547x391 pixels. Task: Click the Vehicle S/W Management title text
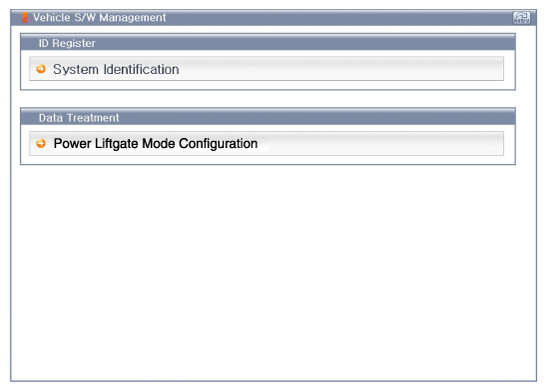click(99, 17)
